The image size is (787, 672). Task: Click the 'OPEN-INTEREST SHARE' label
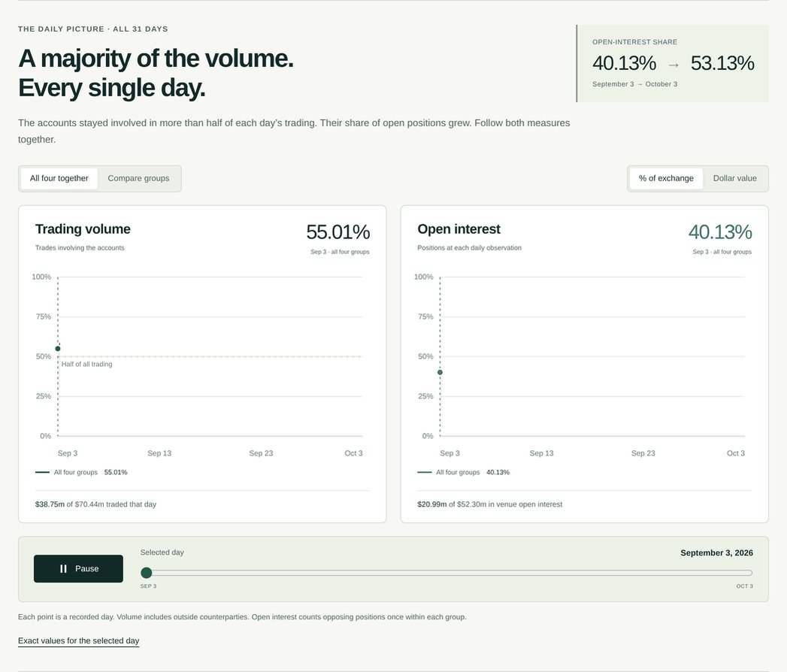point(634,42)
